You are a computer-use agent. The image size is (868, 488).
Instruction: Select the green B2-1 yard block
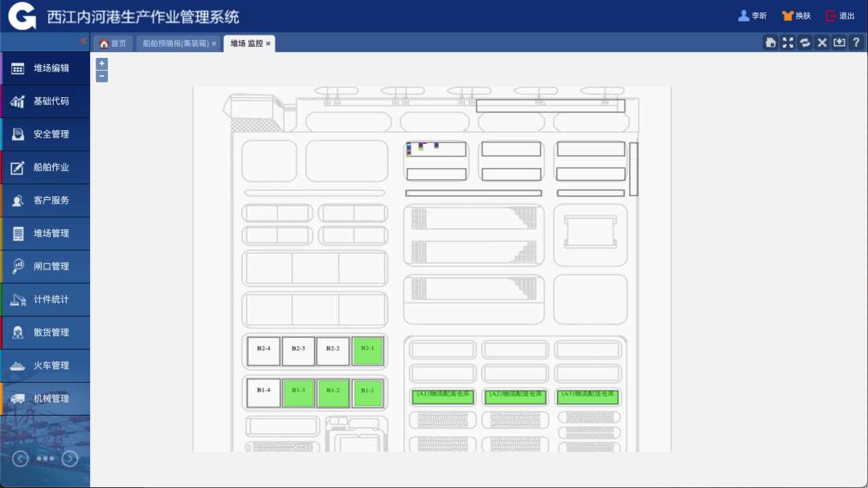[367, 351]
